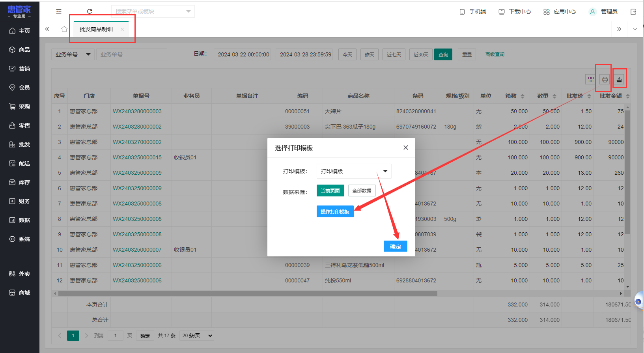This screenshot has width=644, height=353.
Task: Click the 查询 search button
Action: tap(443, 54)
